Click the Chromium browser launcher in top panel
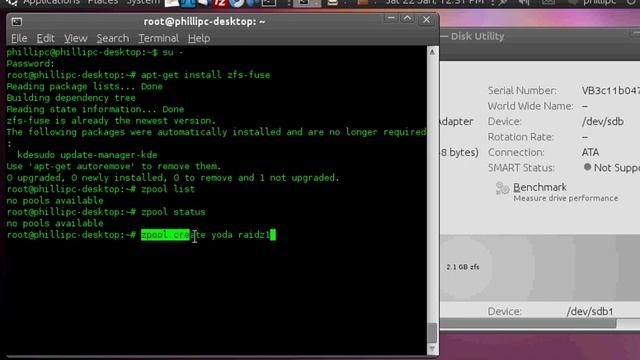 pos(237,3)
